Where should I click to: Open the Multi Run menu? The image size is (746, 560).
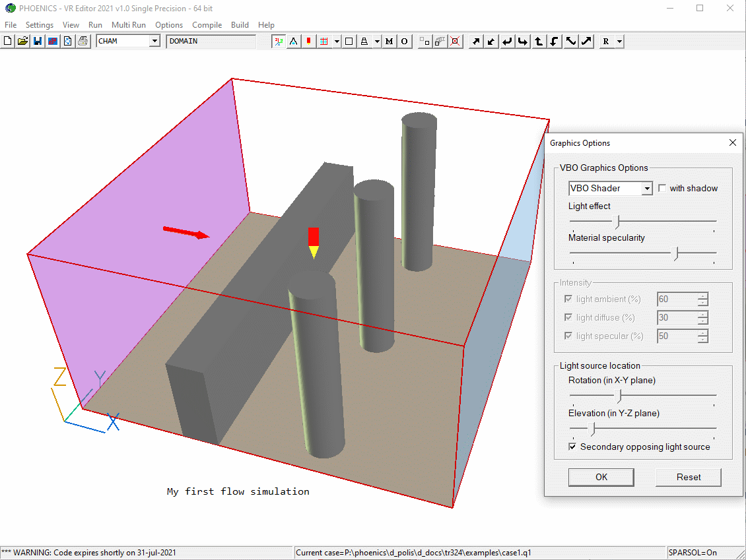(x=128, y=25)
